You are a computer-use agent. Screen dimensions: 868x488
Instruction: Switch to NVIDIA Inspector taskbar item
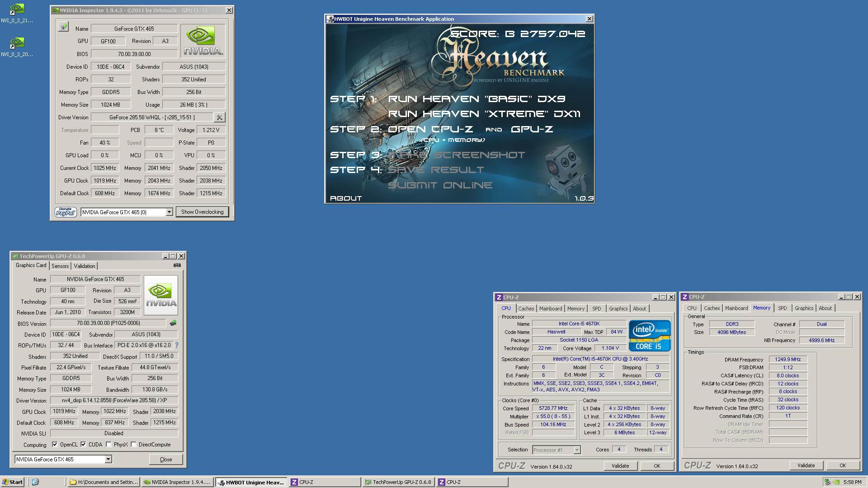coord(177,482)
